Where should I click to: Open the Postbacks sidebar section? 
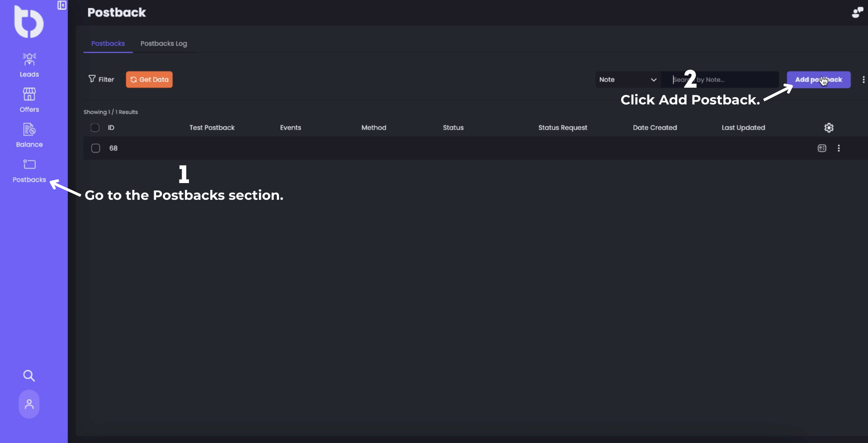[29, 170]
